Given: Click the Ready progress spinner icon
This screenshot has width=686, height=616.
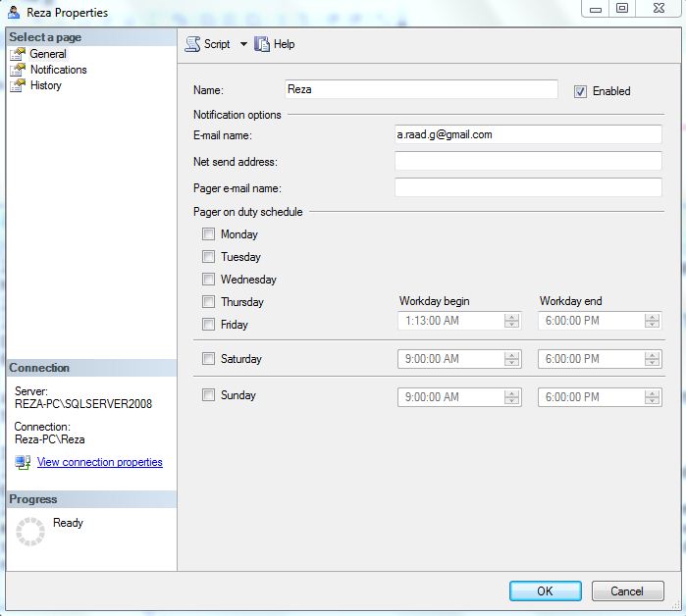Looking at the screenshot, I should (30, 531).
